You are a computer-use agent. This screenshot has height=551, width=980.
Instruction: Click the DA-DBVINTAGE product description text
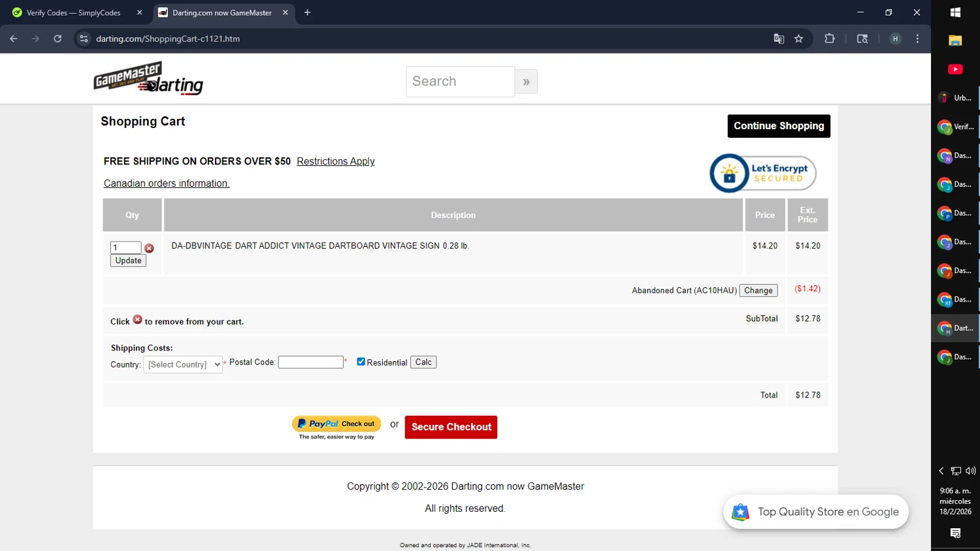320,246
